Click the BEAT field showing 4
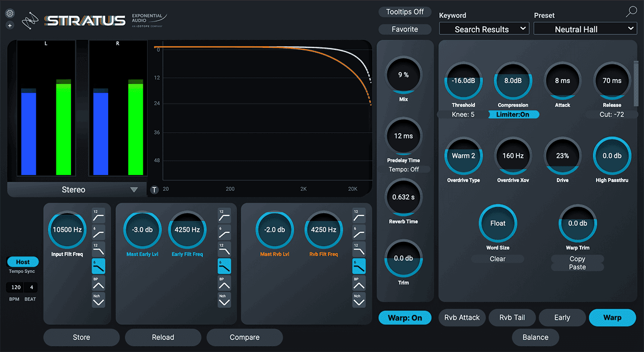This screenshot has height=352, width=644. pos(31,288)
